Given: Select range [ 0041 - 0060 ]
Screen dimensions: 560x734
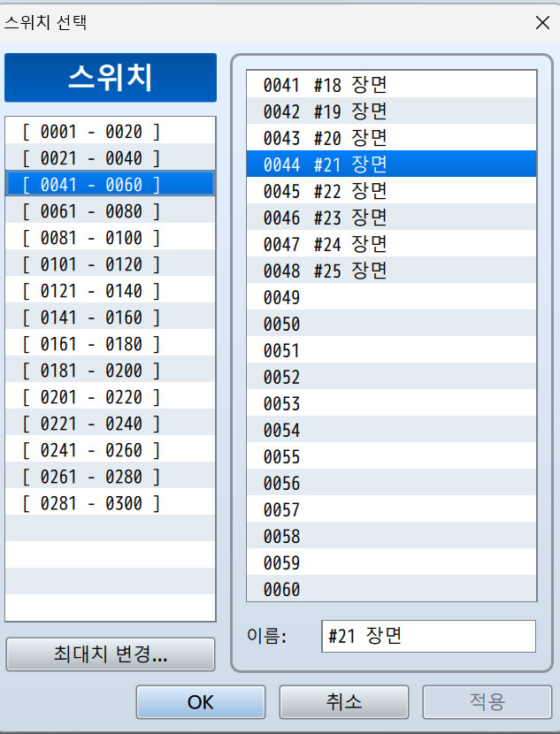Looking at the screenshot, I should [111, 184].
